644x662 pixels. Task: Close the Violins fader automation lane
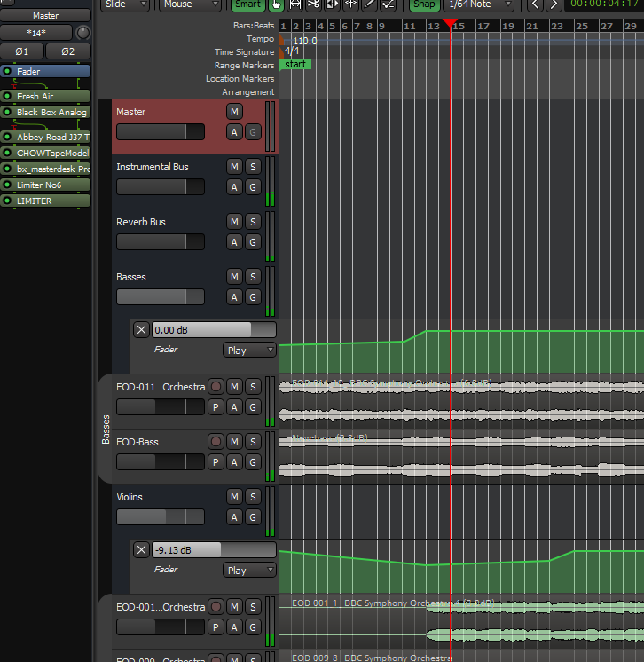[x=141, y=549]
